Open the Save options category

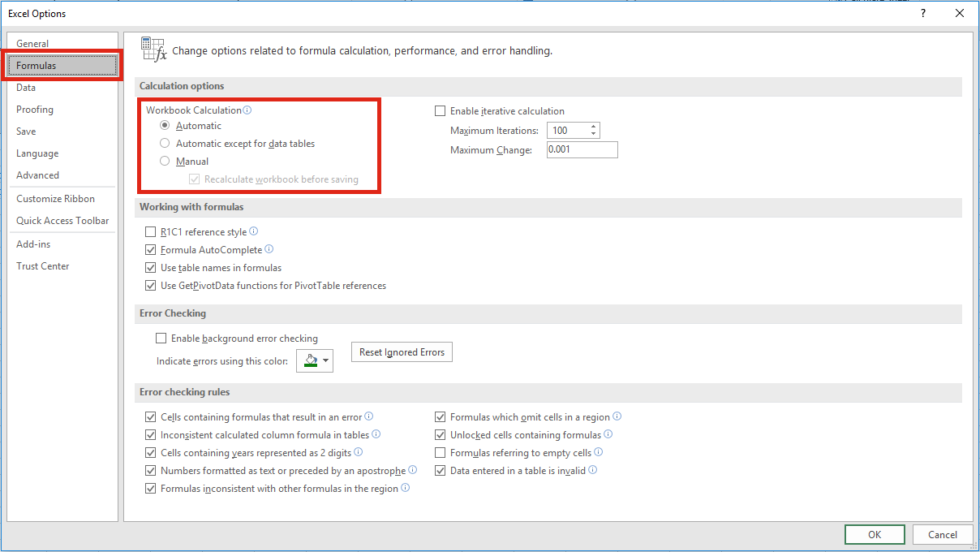pyautogui.click(x=62, y=132)
